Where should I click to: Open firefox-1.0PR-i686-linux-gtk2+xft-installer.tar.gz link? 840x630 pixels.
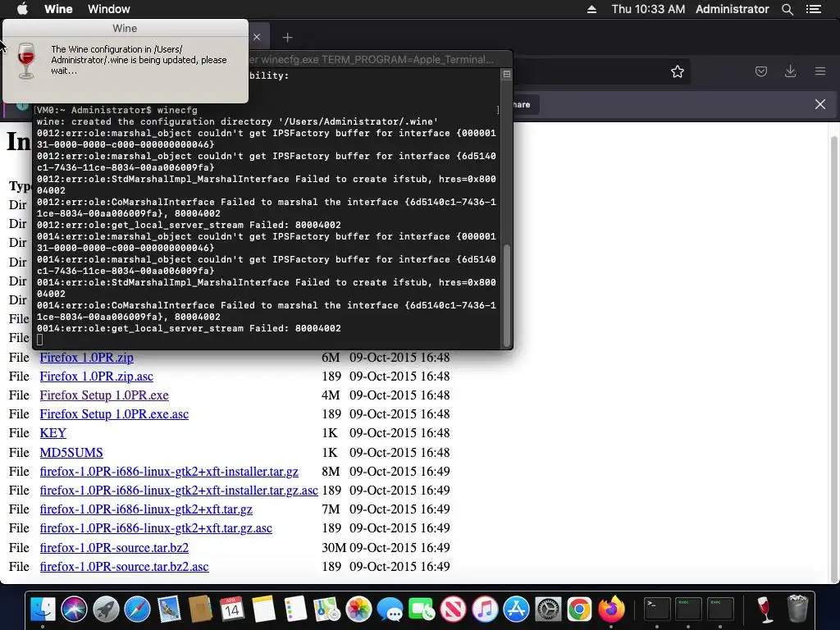coord(169,472)
